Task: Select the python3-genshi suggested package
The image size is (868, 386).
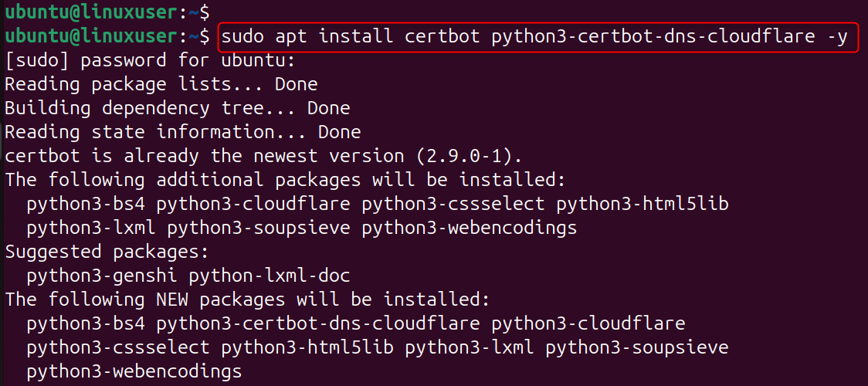Action: coord(101,276)
